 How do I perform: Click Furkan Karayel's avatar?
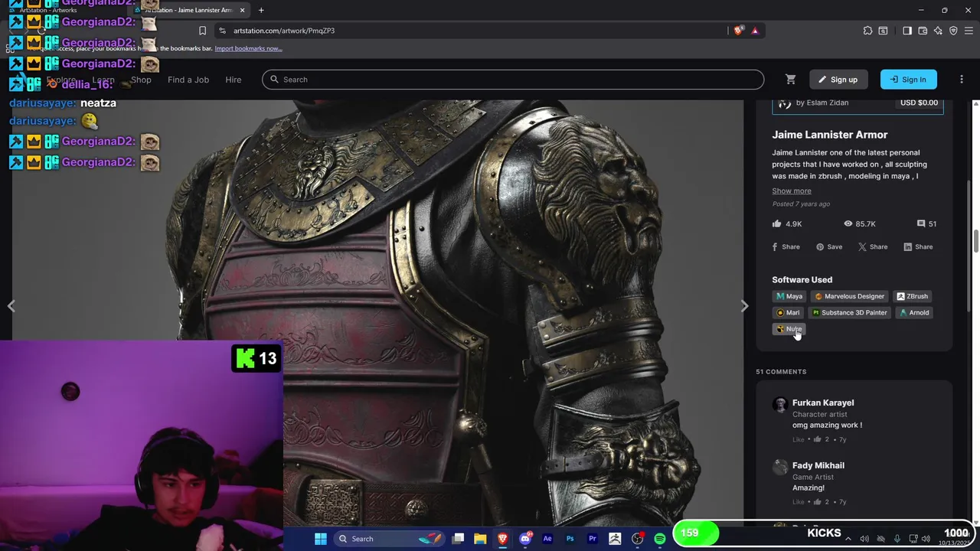tap(779, 404)
